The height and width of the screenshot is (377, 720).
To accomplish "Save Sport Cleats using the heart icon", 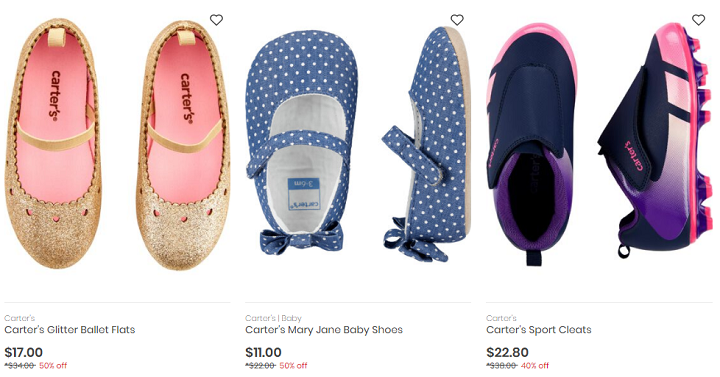I will [x=698, y=20].
